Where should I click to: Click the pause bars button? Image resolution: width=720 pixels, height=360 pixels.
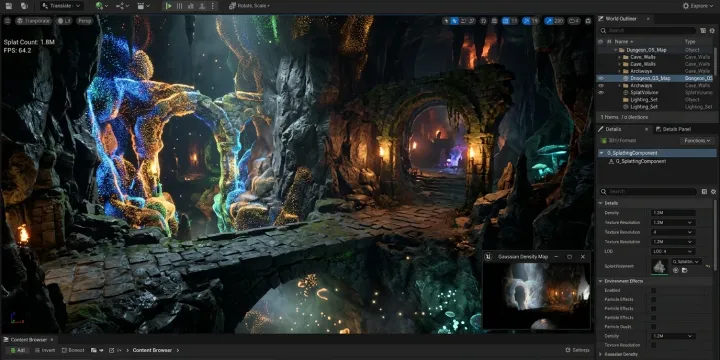pyautogui.click(x=180, y=6)
